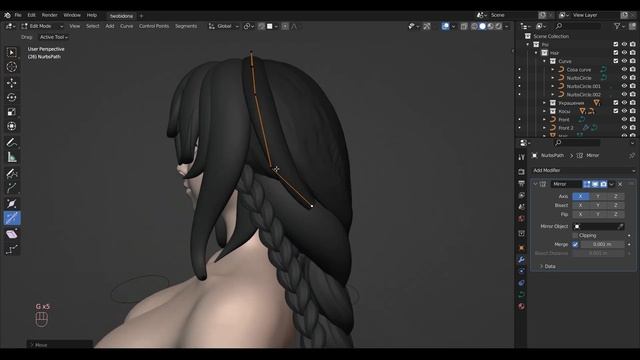Open the Edit Mode dropdown
This screenshot has height=360, width=640.
[42, 26]
